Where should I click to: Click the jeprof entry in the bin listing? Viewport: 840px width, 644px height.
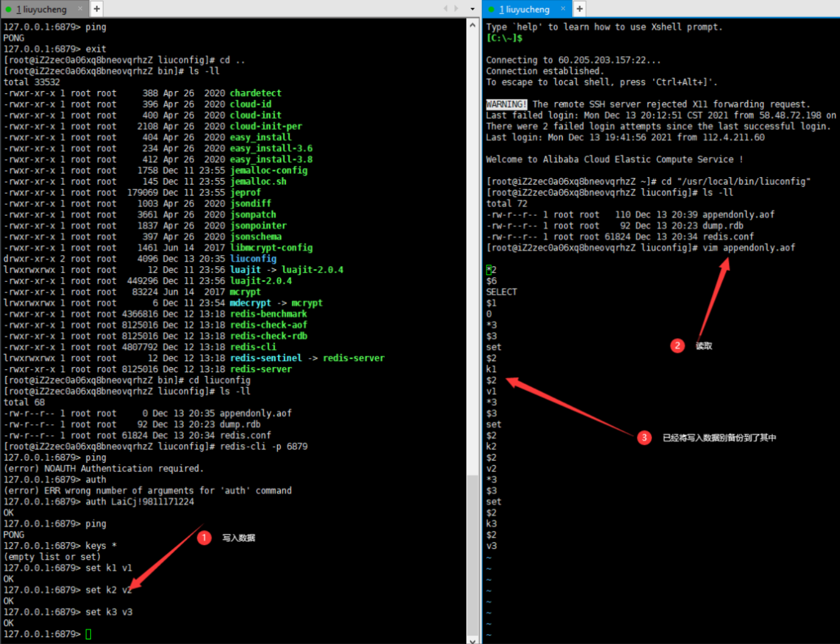click(245, 192)
